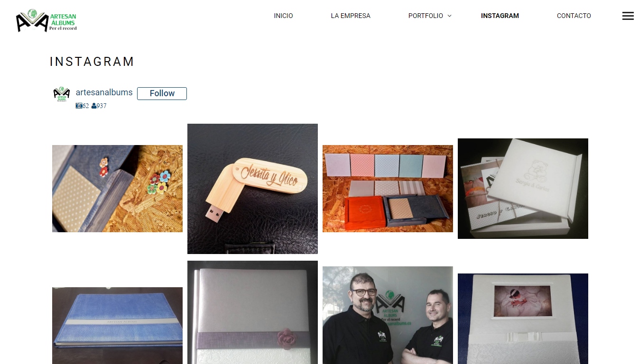View the colorful album covers photo
The width and height of the screenshot is (639, 364).
pyautogui.click(x=388, y=189)
